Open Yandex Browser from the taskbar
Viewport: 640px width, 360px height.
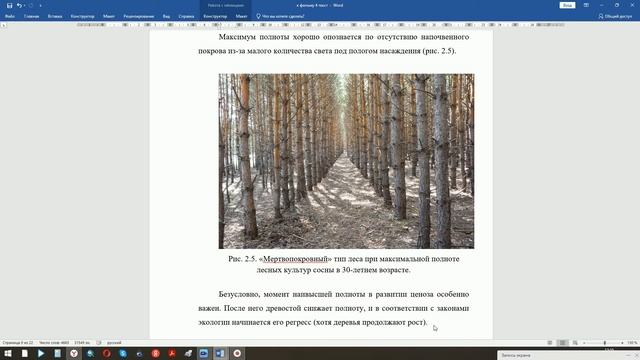click(74, 353)
